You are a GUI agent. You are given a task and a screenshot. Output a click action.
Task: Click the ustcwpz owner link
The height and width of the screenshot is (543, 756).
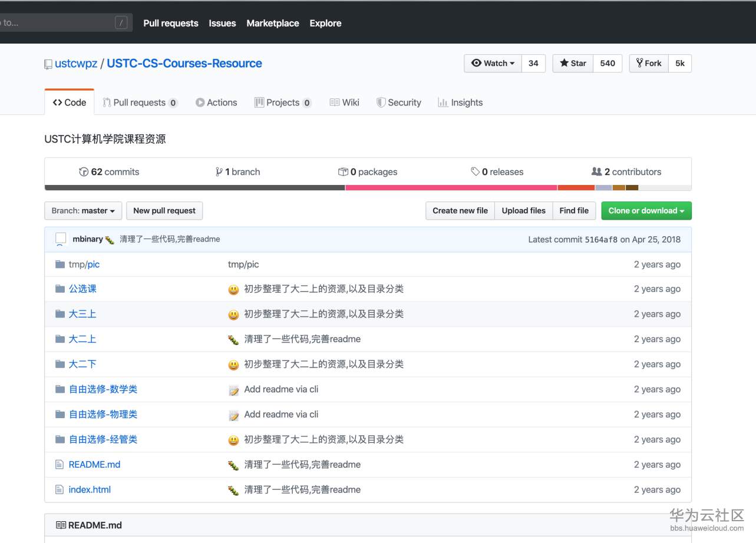tap(76, 64)
